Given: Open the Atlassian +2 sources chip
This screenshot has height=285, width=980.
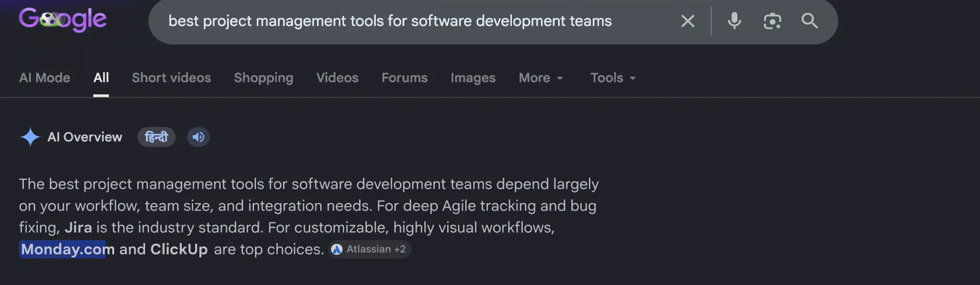Looking at the screenshot, I should tap(370, 249).
